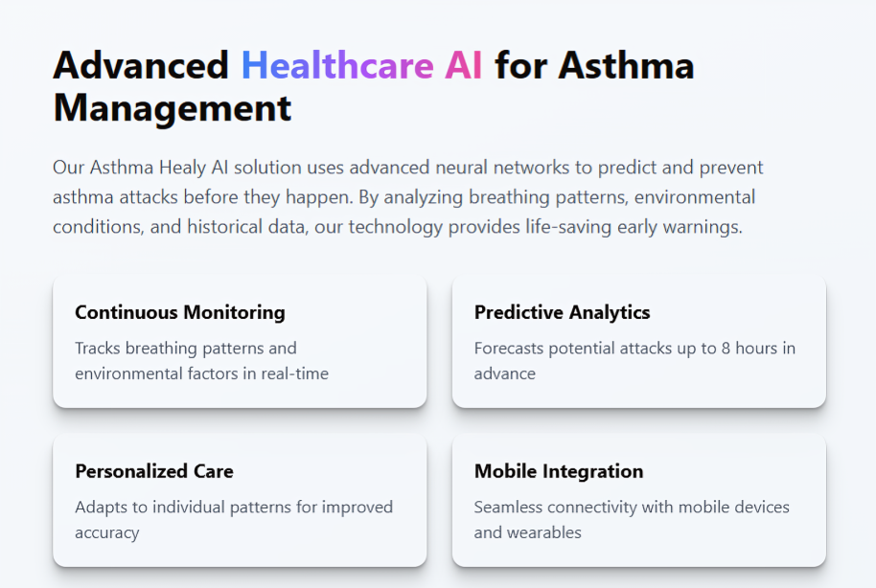Click Seamless connectivity with mobile devices text

click(x=632, y=507)
